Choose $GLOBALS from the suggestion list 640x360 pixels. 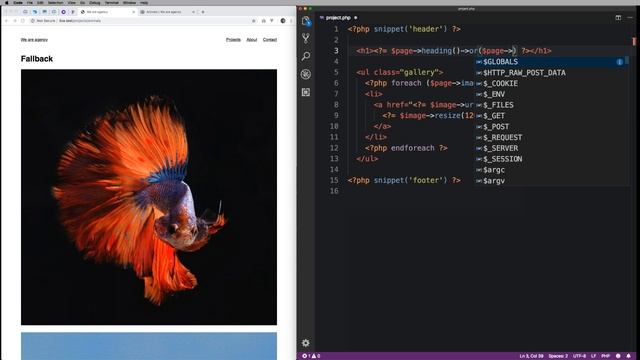(552, 62)
